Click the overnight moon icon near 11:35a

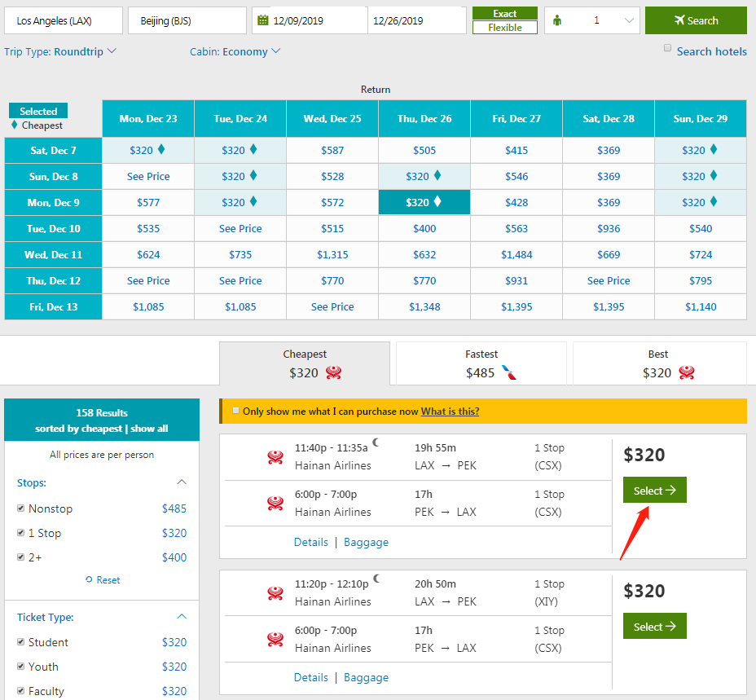tap(376, 442)
